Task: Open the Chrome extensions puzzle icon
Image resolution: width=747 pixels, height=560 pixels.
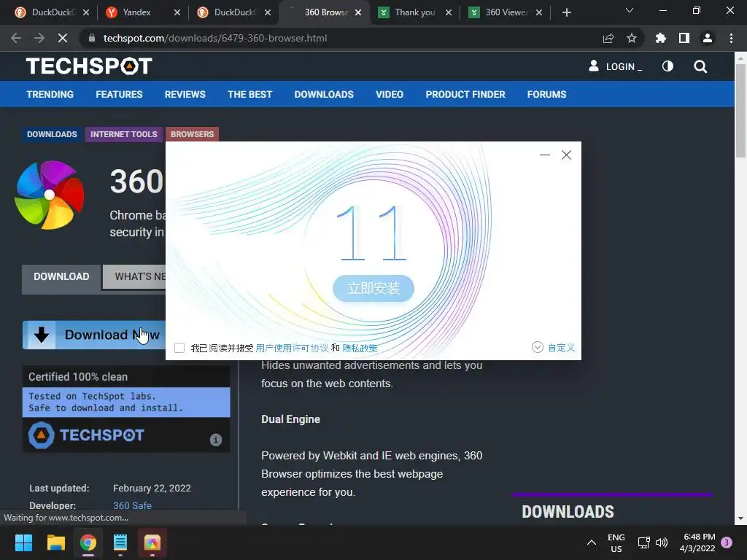Action: pos(660,38)
